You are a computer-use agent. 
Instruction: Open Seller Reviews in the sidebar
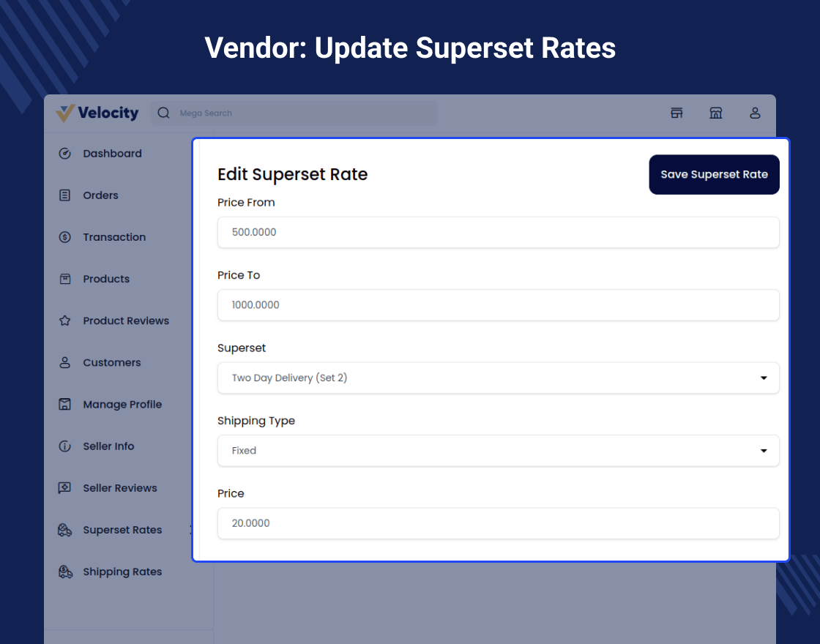(x=120, y=488)
